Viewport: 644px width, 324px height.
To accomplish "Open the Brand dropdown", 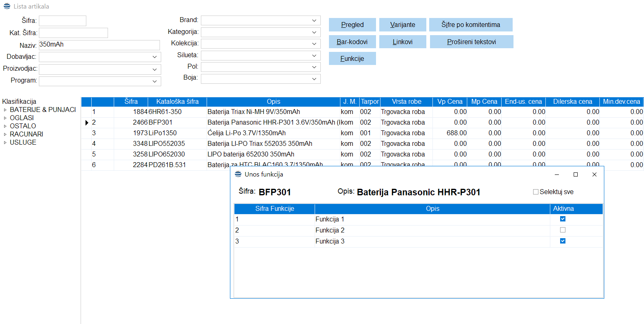I will pyautogui.click(x=314, y=20).
